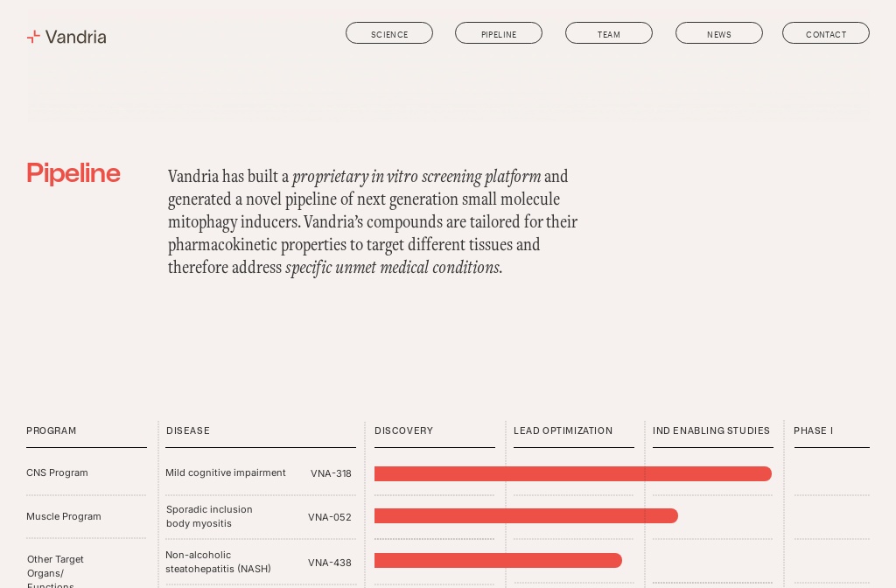896x588 pixels.
Task: Click the proprietary in vitro screening platform text
Action: click(416, 177)
